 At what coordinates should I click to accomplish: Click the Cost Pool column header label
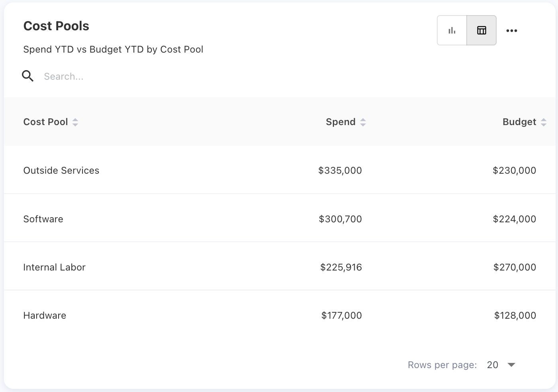[x=45, y=122]
